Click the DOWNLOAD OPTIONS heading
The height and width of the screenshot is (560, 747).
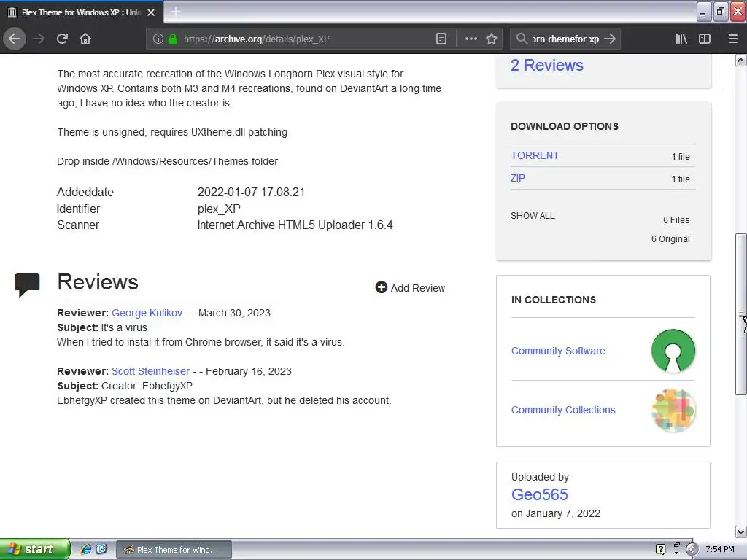pyautogui.click(x=565, y=126)
